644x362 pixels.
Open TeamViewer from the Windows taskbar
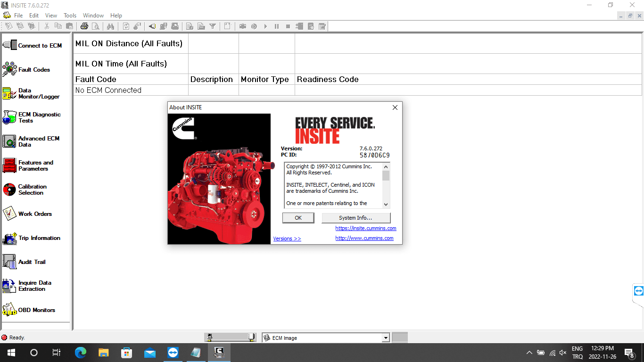[x=173, y=352]
